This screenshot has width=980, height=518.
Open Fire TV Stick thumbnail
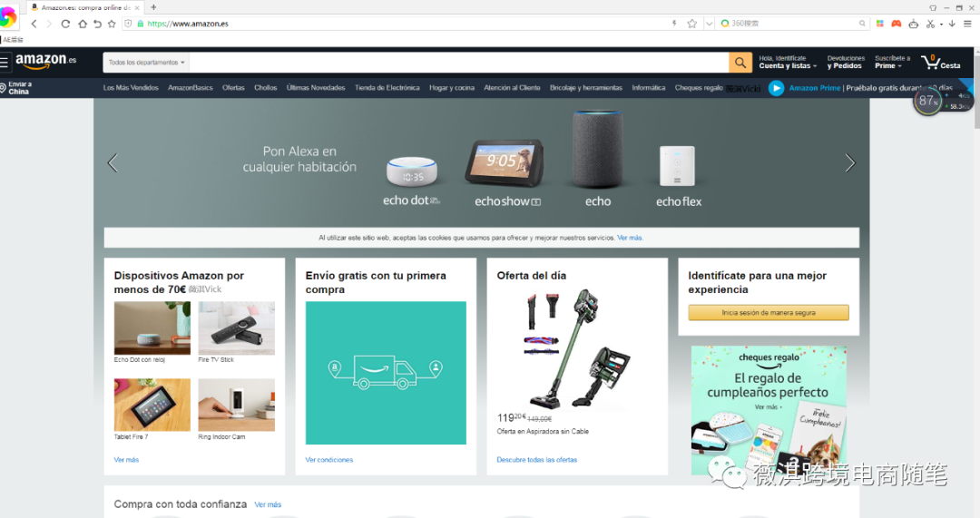coord(236,328)
